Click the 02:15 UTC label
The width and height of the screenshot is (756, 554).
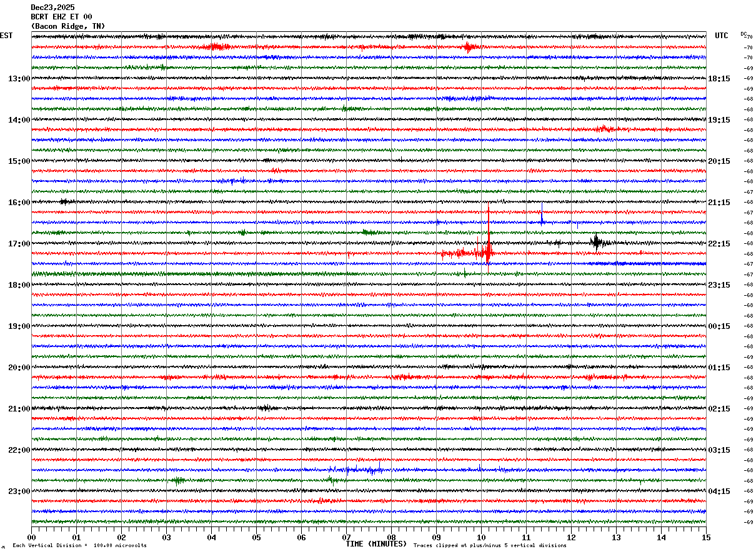pos(719,409)
